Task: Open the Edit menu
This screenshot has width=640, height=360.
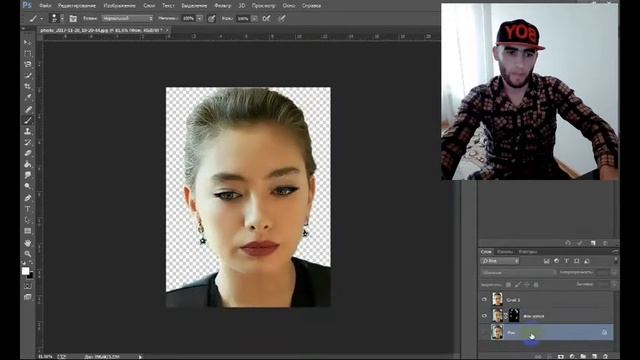Action: click(77, 6)
